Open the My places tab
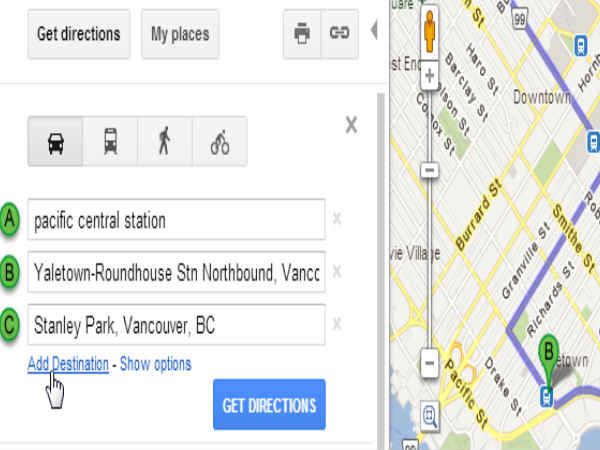 180,34
